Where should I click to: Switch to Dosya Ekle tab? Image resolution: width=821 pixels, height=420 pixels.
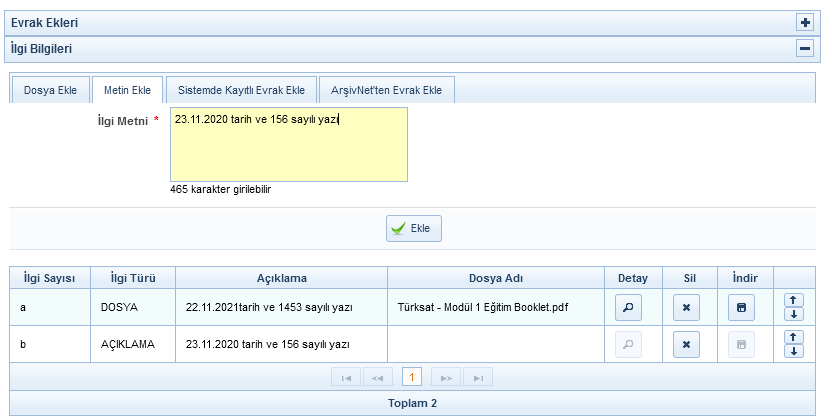pos(50,90)
